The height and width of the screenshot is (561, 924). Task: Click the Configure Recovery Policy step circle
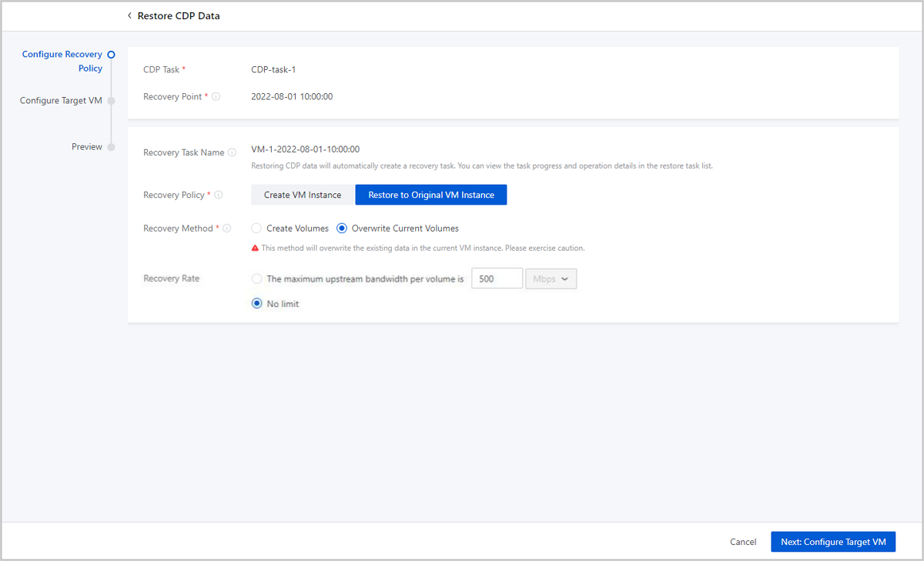112,55
